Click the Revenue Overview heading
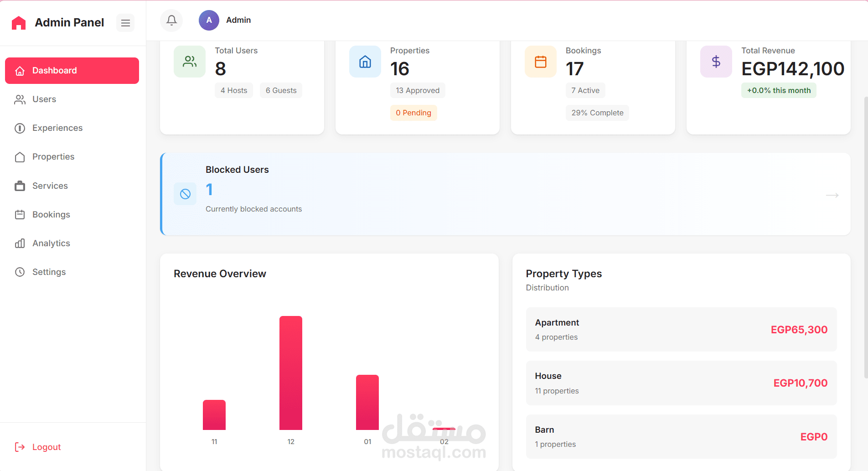The width and height of the screenshot is (868, 471). tap(220, 274)
